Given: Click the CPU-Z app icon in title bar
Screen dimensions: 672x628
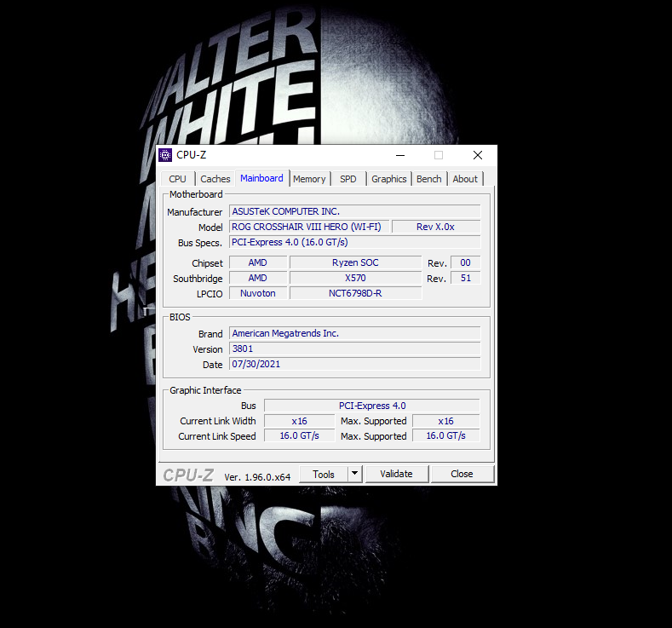Looking at the screenshot, I should (x=165, y=155).
